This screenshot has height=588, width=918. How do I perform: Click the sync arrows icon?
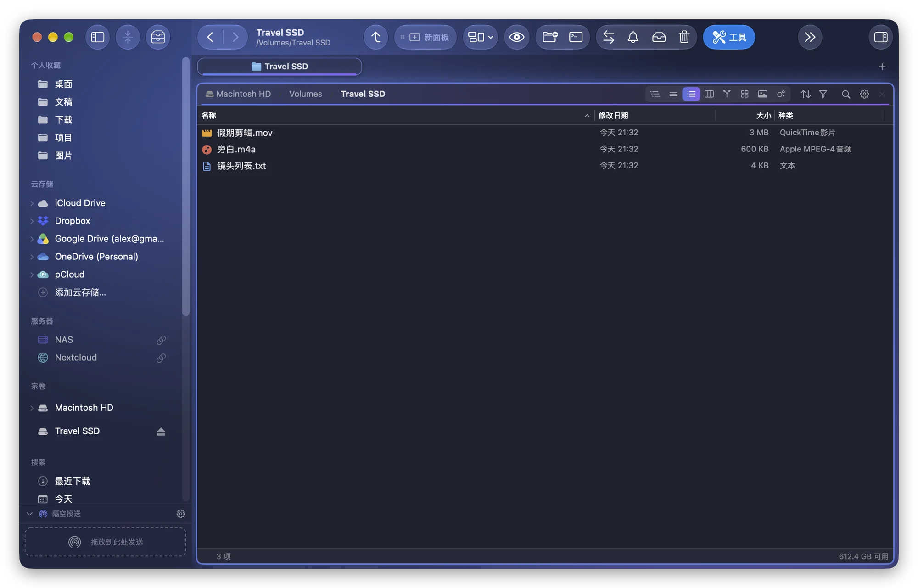[x=609, y=37]
